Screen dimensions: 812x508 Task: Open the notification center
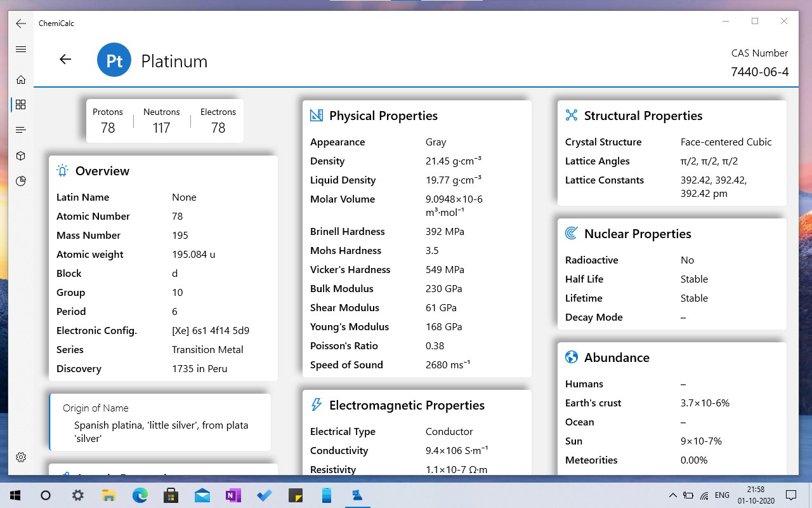[791, 495]
